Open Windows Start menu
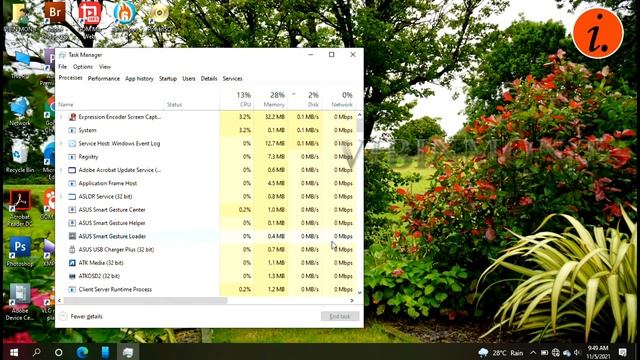 (x=13, y=352)
